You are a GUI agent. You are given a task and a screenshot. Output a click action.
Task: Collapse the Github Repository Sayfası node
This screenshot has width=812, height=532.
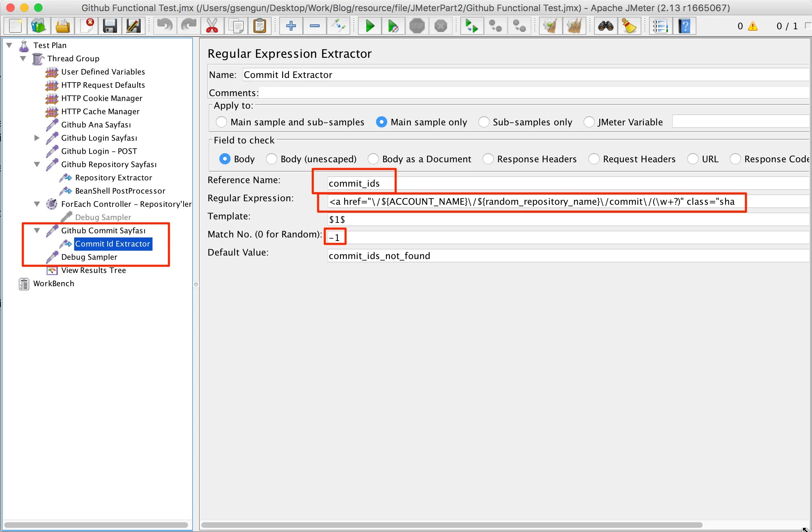37,164
